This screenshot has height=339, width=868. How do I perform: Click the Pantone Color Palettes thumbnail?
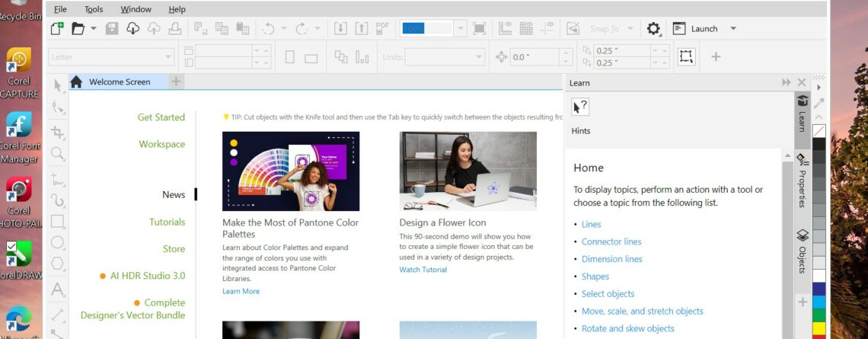[291, 171]
